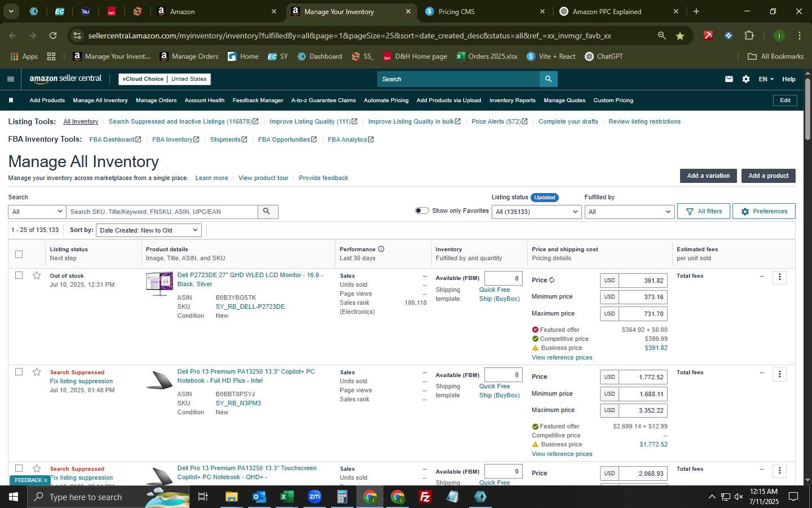Screen dimensions: 812x508
Task: Open Sort by Date Created dropdown
Action: click(x=149, y=230)
